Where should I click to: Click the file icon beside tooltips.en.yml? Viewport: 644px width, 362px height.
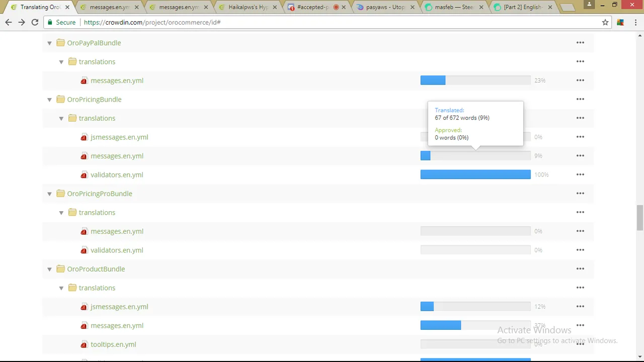click(84, 344)
